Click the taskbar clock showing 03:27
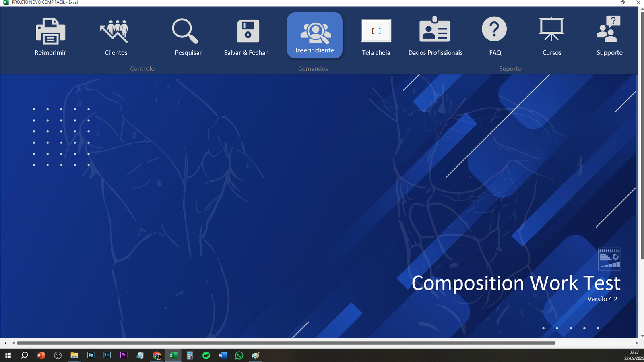 (634, 355)
